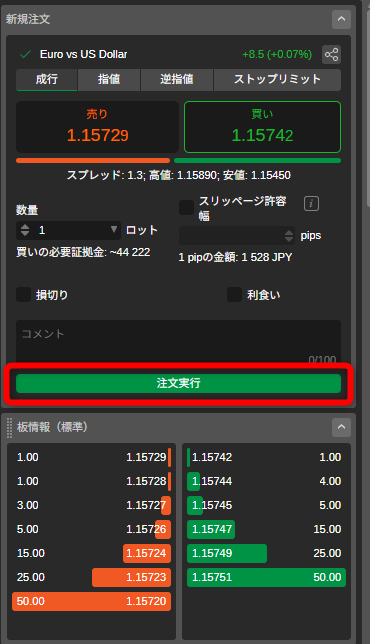This screenshot has width=370, height=644.
Task: Focus the slippage pips input field
Action: (237, 236)
